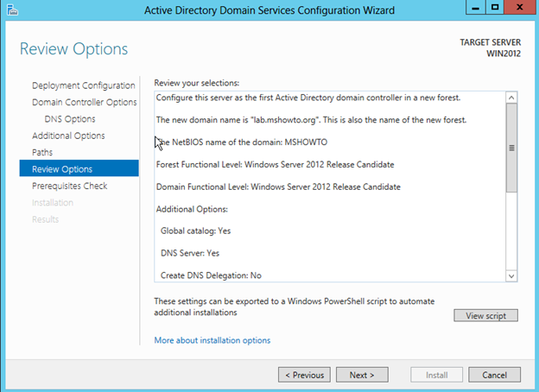
Task: Go to Domain Controller Options page
Action: [x=84, y=102]
